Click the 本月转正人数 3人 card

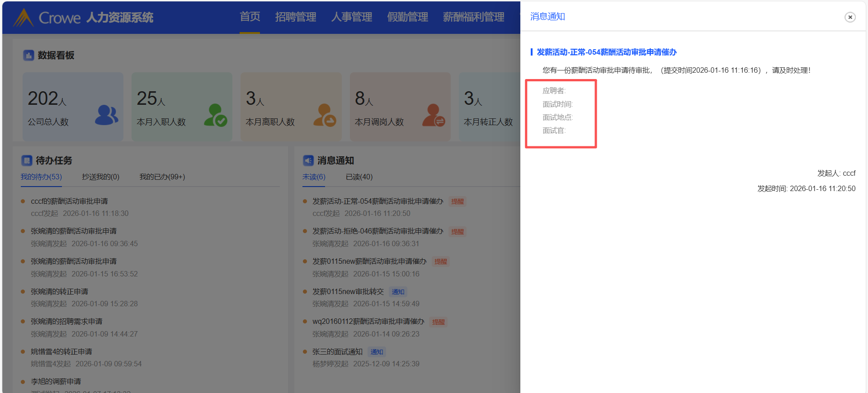[x=490, y=107]
